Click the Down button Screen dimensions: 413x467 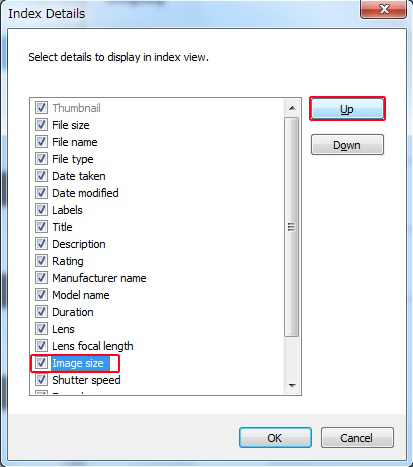[x=347, y=145]
